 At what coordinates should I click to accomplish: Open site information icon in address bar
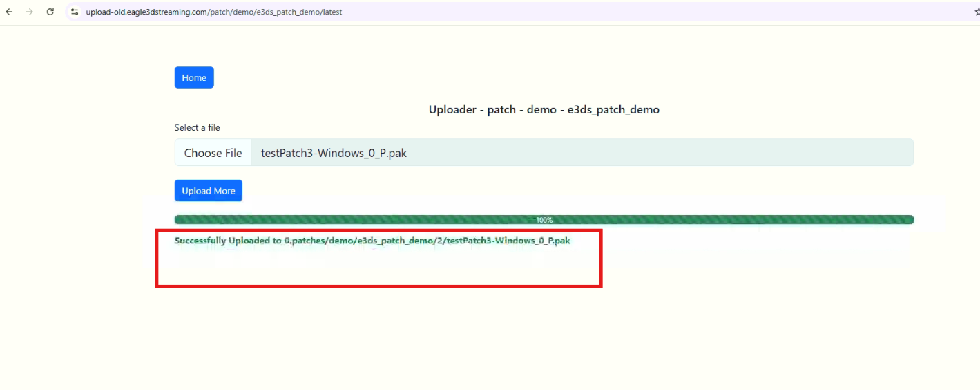point(75,12)
